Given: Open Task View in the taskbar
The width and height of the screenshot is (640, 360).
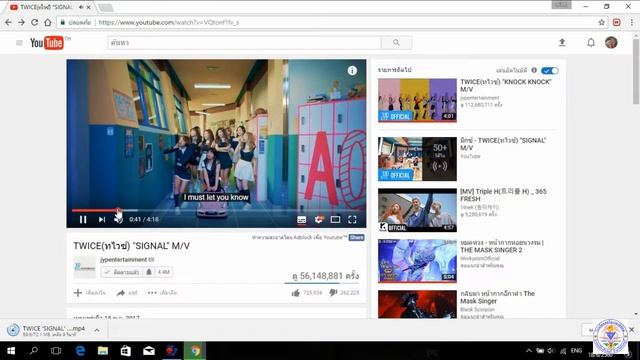Looking at the screenshot, I should (x=56, y=351).
